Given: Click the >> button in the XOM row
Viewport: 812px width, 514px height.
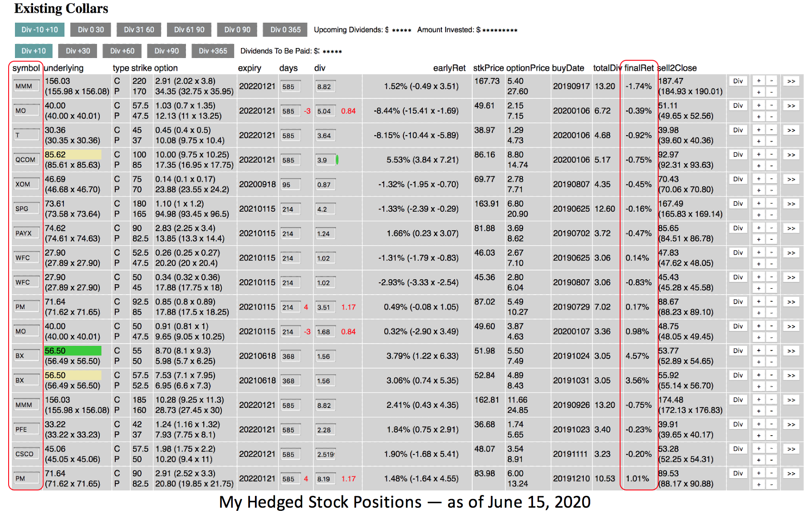Looking at the screenshot, I should coord(791,179).
